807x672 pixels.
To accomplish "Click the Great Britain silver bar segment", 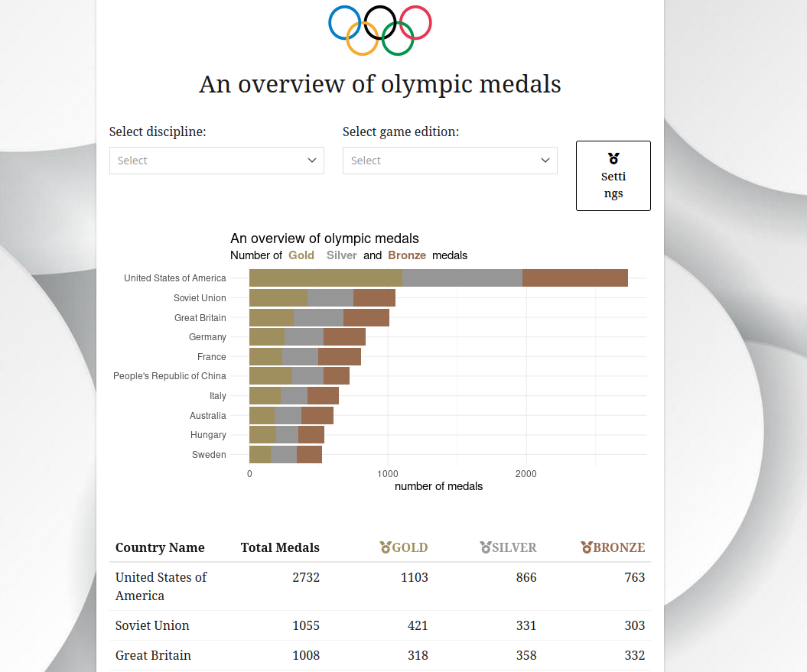I will point(318,317).
